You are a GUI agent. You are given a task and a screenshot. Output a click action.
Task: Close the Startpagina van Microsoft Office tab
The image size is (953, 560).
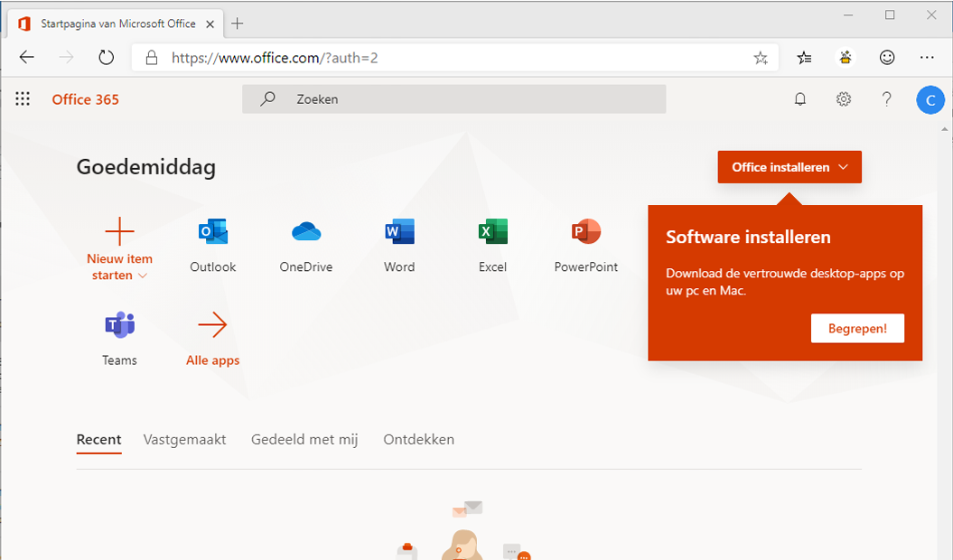coord(210,24)
